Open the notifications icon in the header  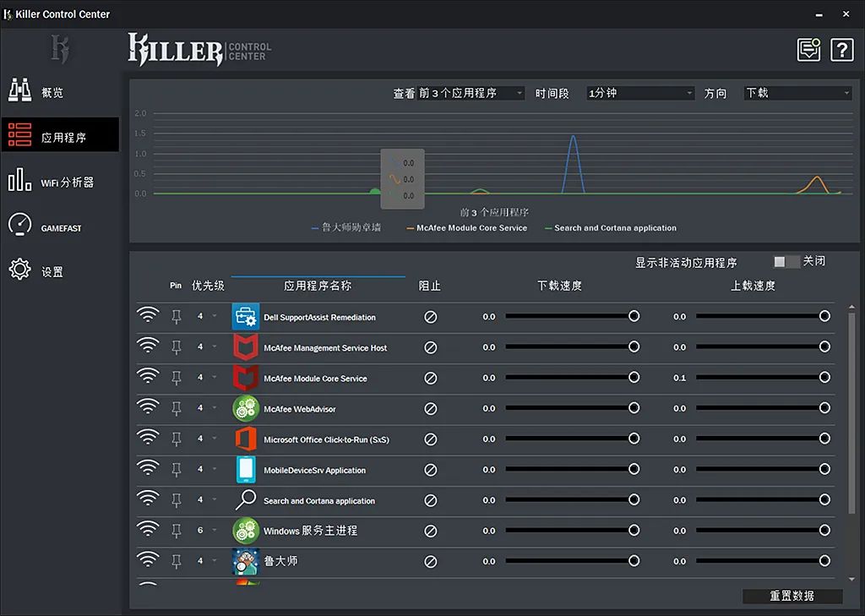coord(808,50)
